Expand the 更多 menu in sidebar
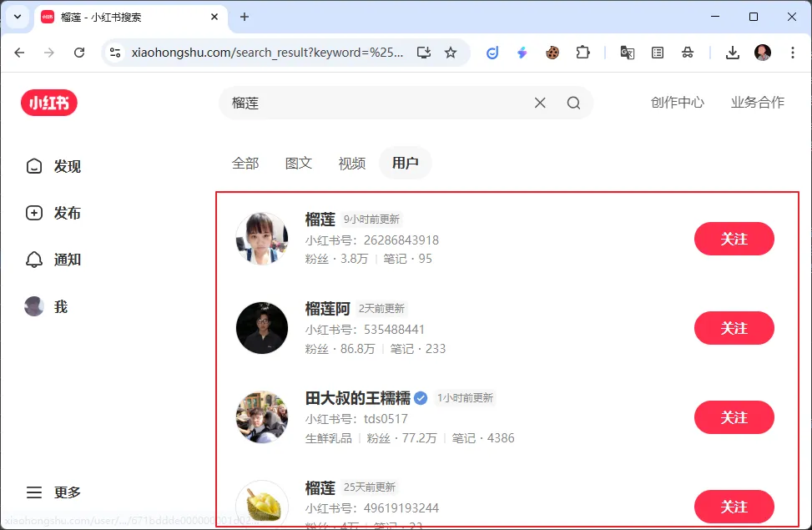 [x=54, y=492]
